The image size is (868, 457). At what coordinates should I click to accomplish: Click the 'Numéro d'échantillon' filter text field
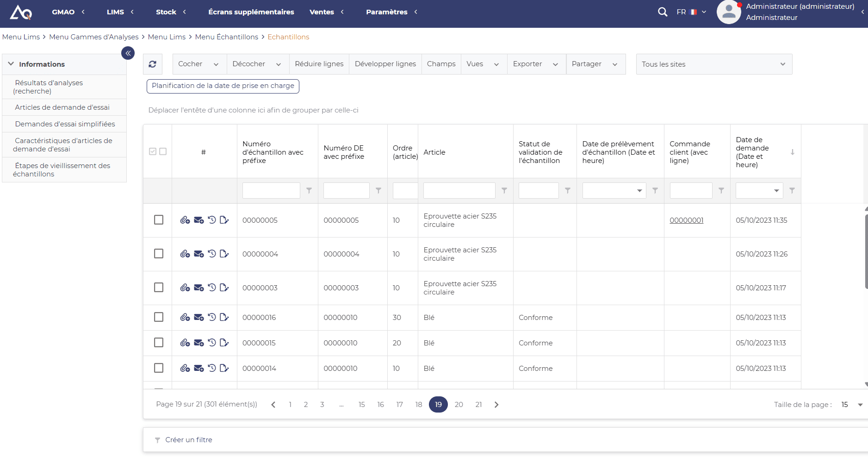pyautogui.click(x=271, y=191)
